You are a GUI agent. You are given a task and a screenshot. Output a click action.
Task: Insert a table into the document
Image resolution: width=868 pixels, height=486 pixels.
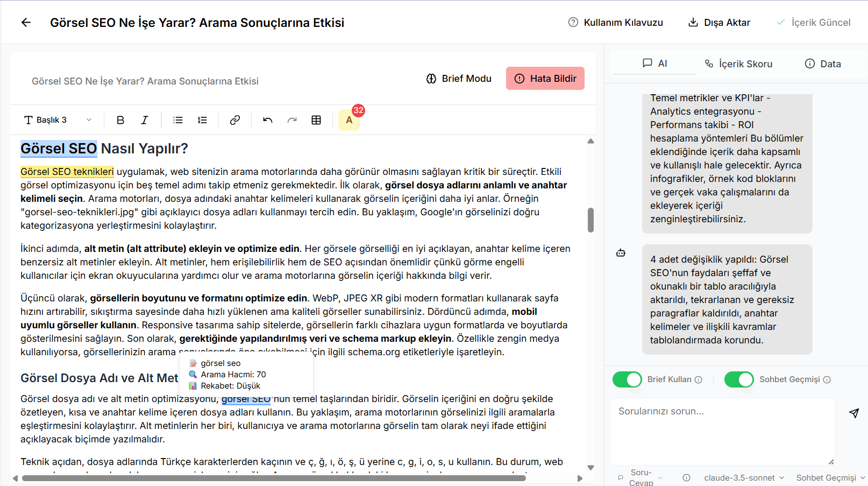pyautogui.click(x=316, y=119)
